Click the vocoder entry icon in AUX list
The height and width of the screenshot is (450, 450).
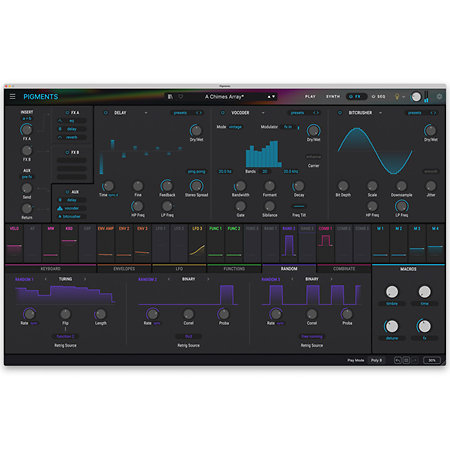(60, 208)
